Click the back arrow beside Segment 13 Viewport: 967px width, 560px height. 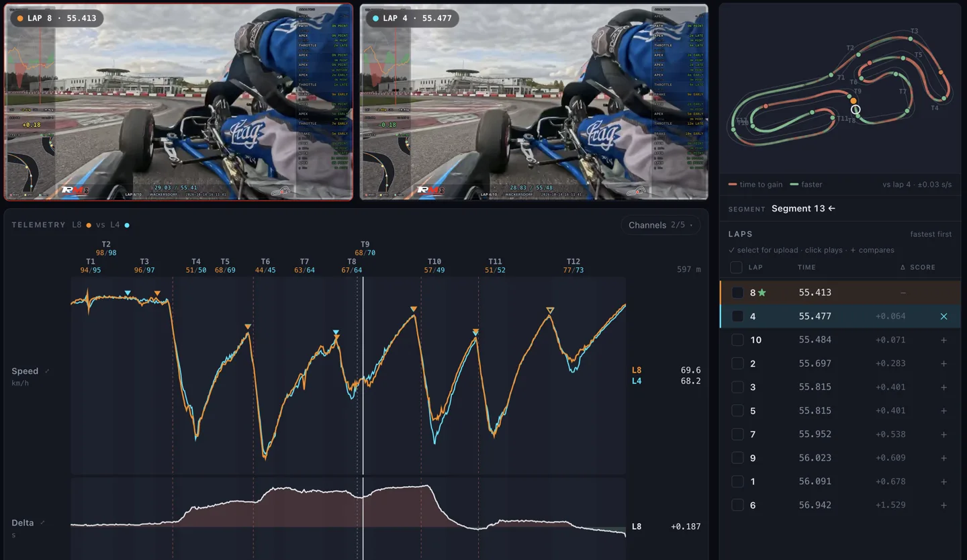tap(831, 208)
